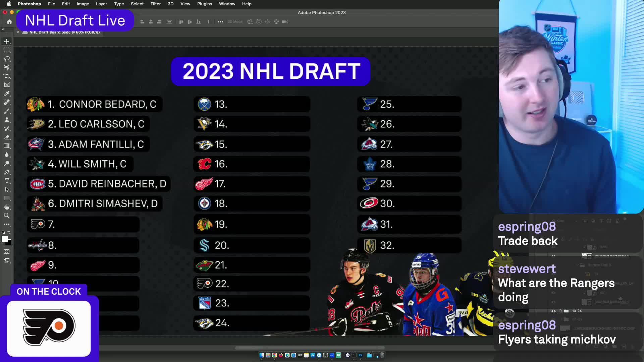The image size is (644, 362).
Task: Open the Plugins menu
Action: (x=205, y=4)
